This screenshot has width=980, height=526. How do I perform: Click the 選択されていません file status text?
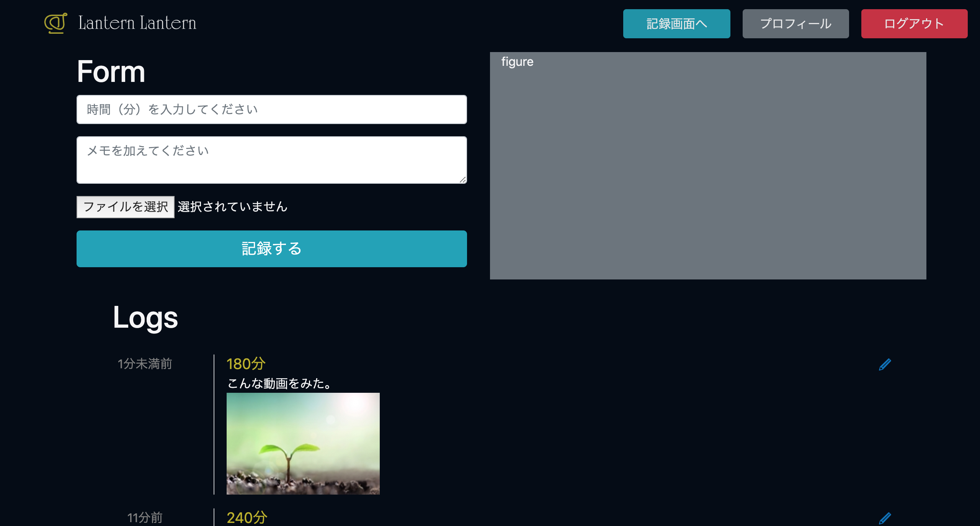(x=232, y=207)
